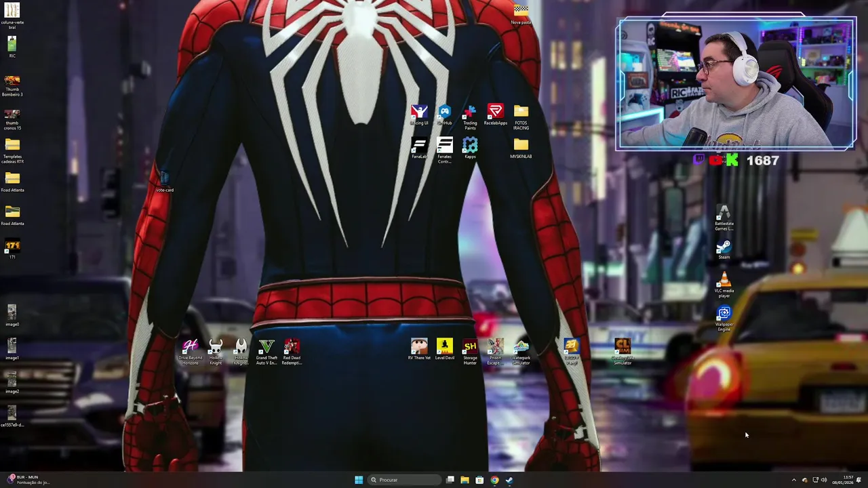Launch Red Dead Redemption shortcut
The width and height of the screenshot is (868, 488).
292,352
